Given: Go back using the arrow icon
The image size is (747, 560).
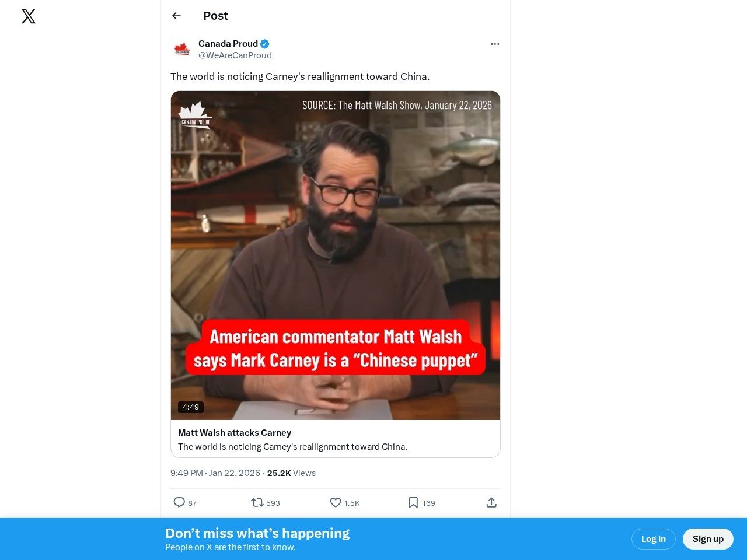Looking at the screenshot, I should (x=176, y=16).
